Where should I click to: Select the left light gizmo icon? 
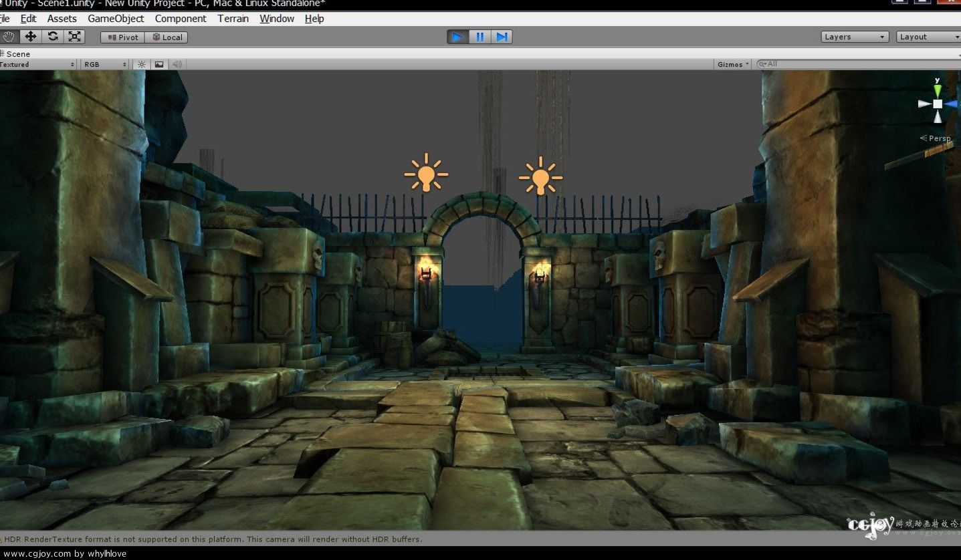(426, 174)
